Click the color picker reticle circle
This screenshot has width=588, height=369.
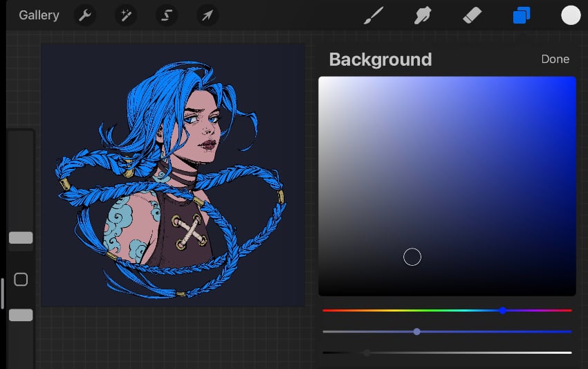(412, 257)
